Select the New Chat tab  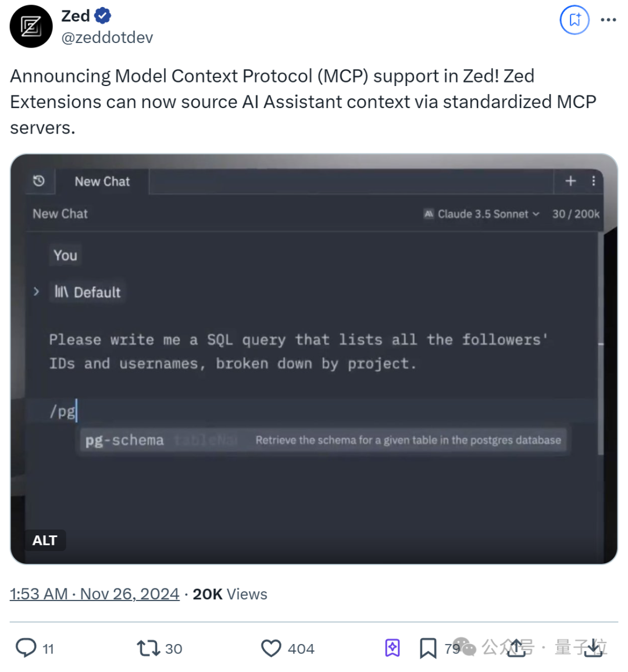point(102,181)
